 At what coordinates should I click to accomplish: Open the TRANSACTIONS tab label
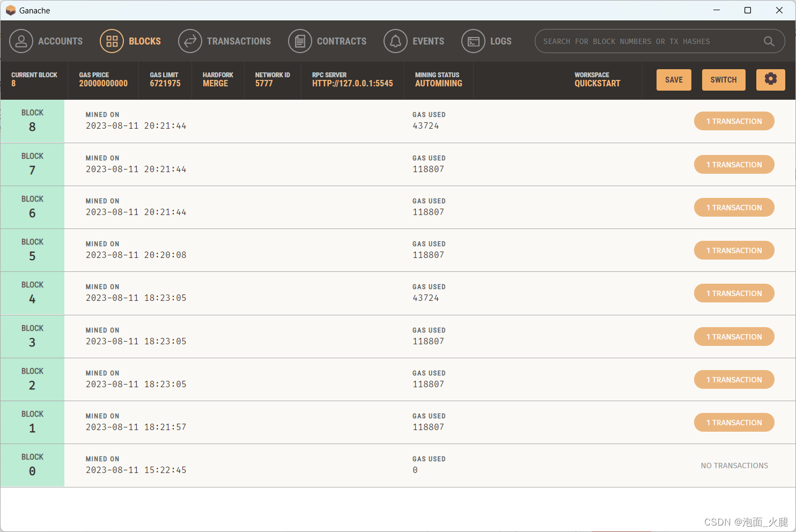(x=239, y=41)
